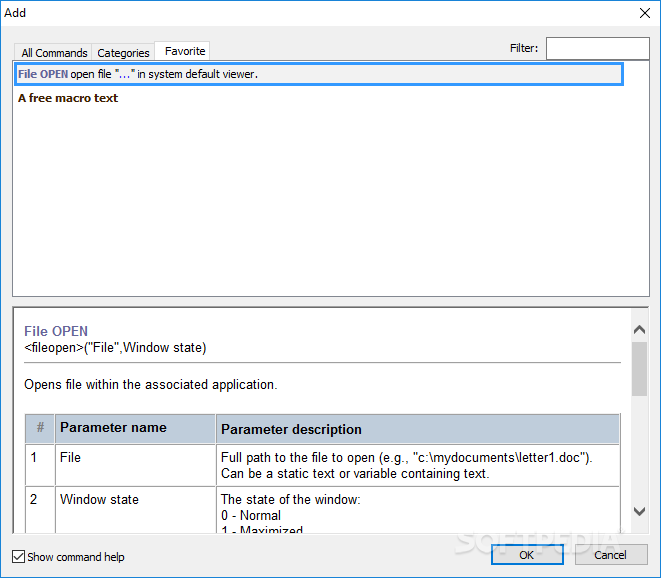Select the File OPEN command row

319,74
